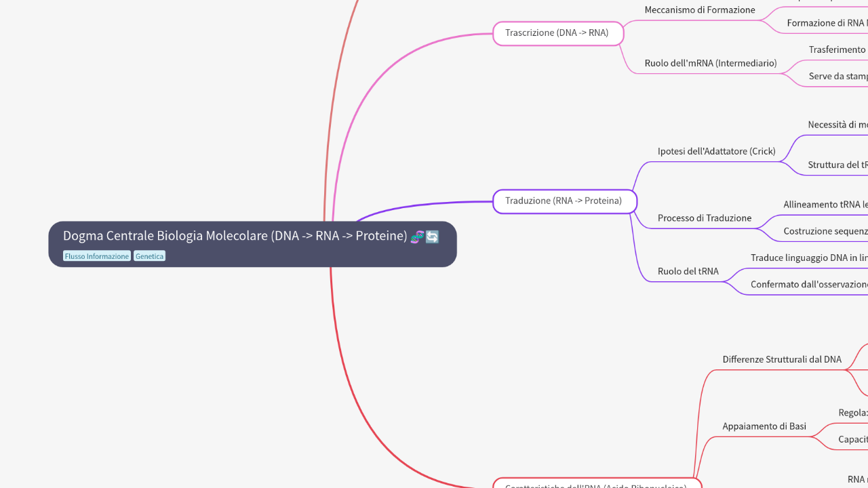The image size is (868, 488).
Task: Click the DNA emoji icon in root node
Action: 417,237
